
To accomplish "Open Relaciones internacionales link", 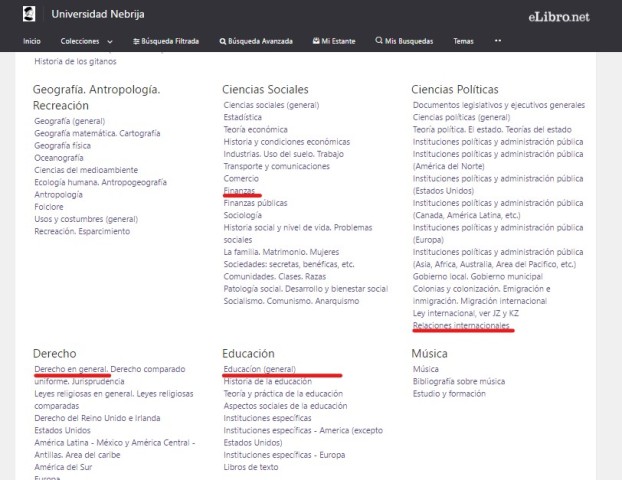I will 461,326.
